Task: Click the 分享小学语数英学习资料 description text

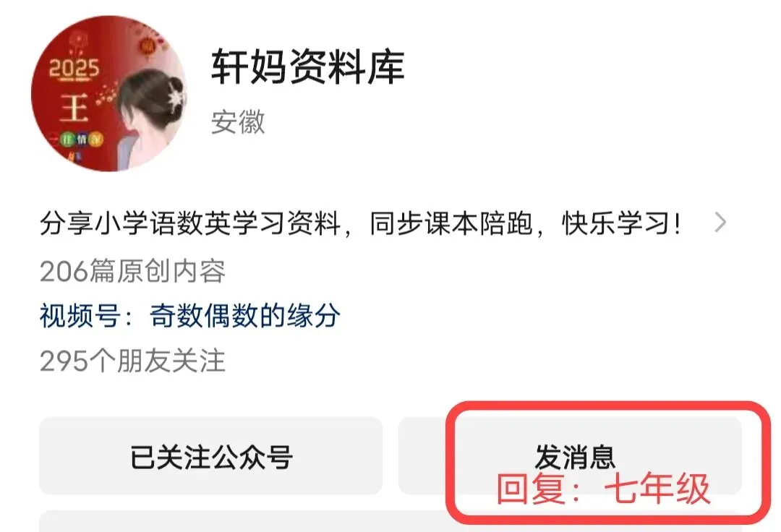Action: point(190,223)
